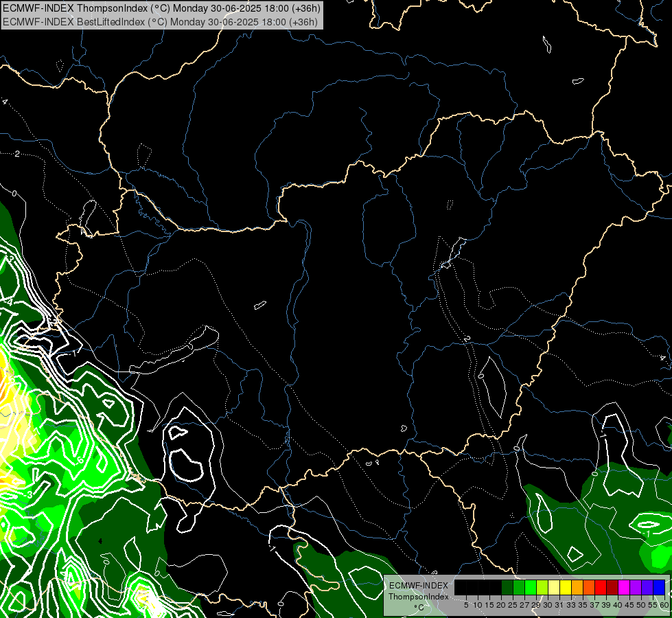Select the blue 55–60 legend swatch
The image size is (672, 618).
point(659,587)
